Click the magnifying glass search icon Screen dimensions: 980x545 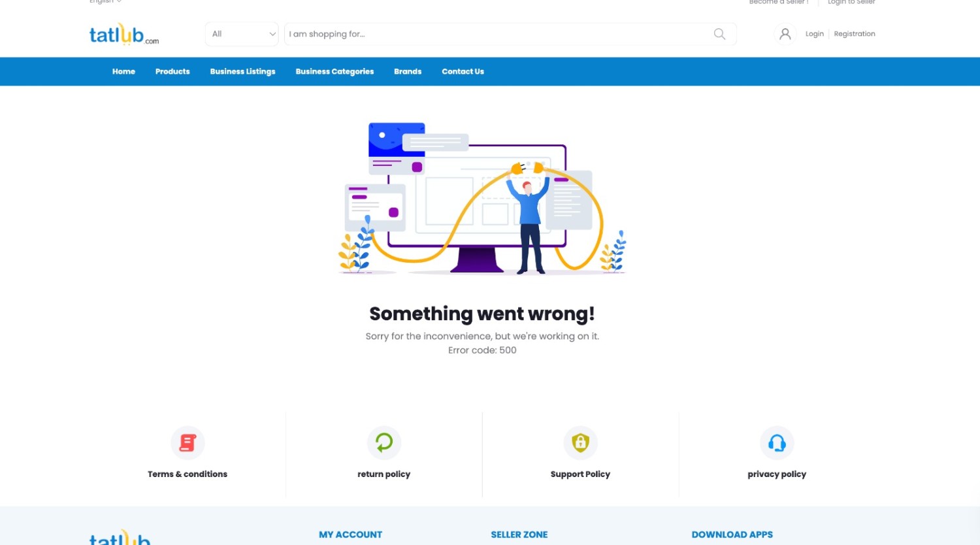point(719,34)
